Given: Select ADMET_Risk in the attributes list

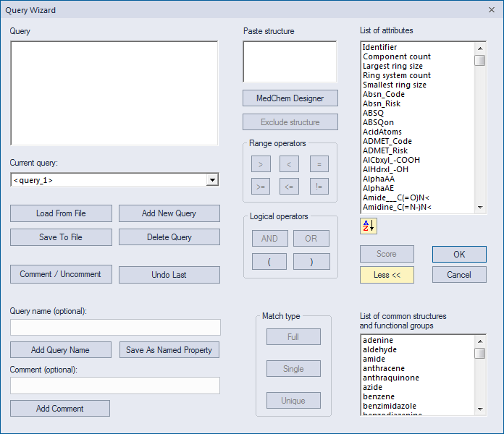Looking at the screenshot, I should point(385,150).
